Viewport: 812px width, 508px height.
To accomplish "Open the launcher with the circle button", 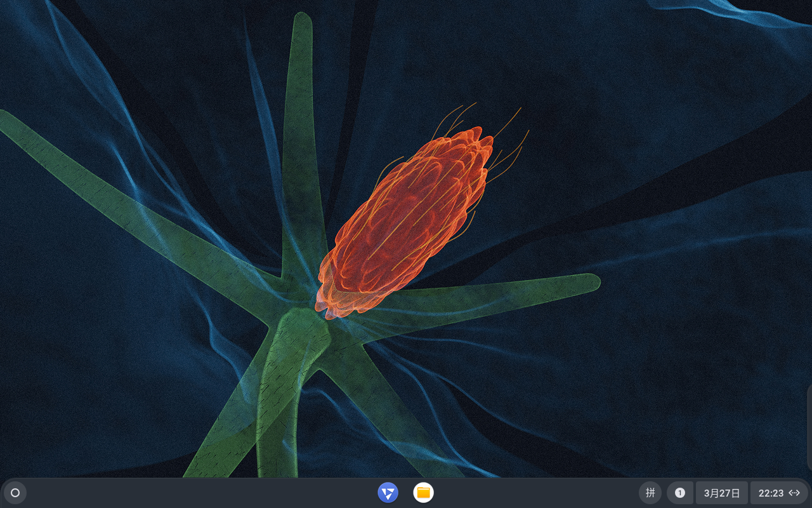I will (x=15, y=493).
